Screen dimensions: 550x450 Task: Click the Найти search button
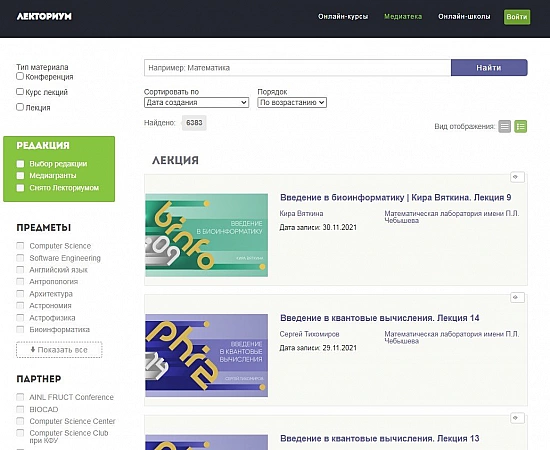(x=489, y=68)
